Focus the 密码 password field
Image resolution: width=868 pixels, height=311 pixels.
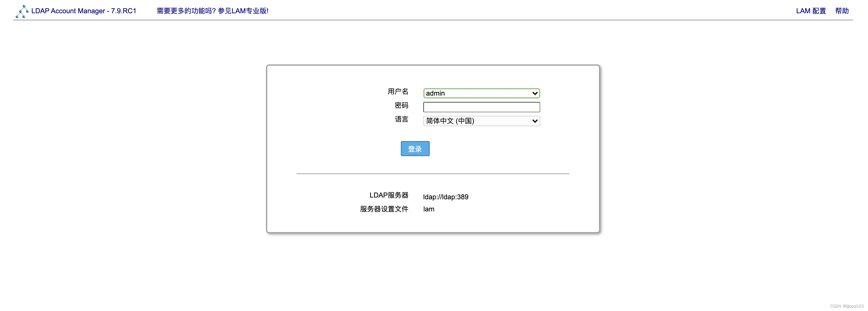pos(482,107)
